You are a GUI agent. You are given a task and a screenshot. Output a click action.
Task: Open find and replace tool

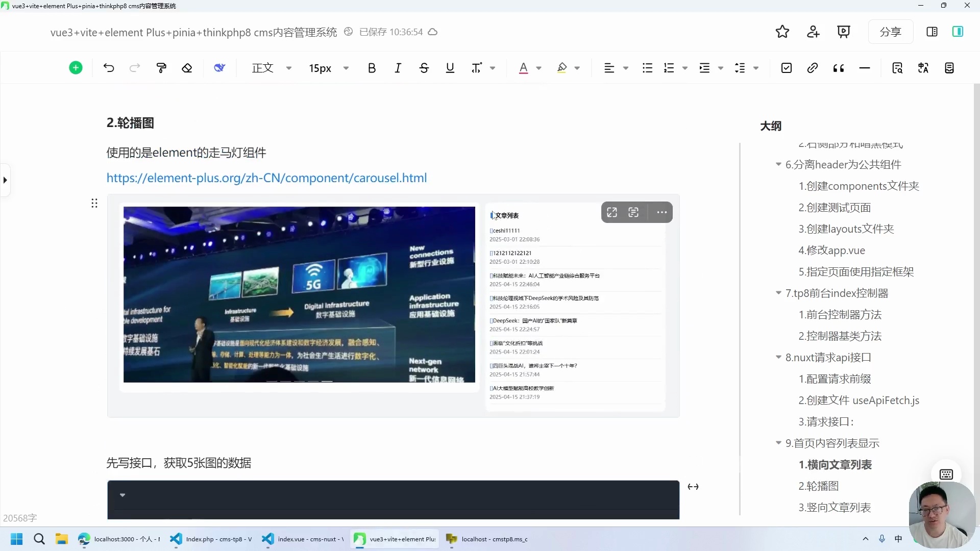897,68
